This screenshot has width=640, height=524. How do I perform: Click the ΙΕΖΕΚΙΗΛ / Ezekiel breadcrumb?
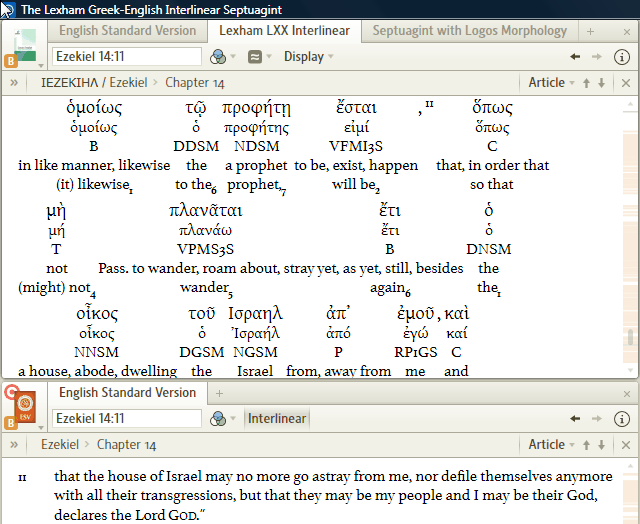94,82
